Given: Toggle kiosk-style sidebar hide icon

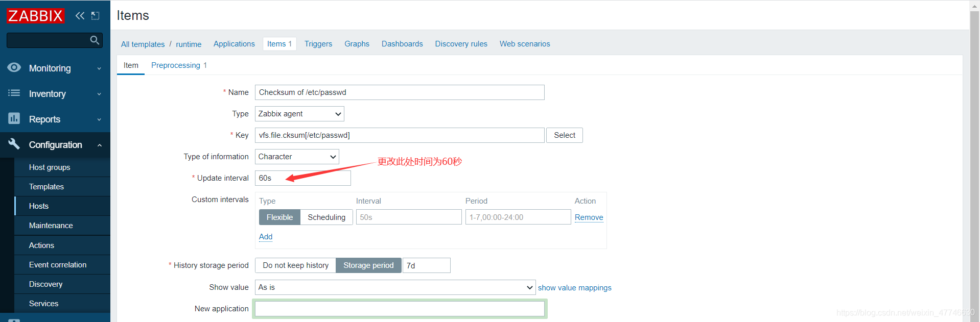Looking at the screenshot, I should click(95, 16).
